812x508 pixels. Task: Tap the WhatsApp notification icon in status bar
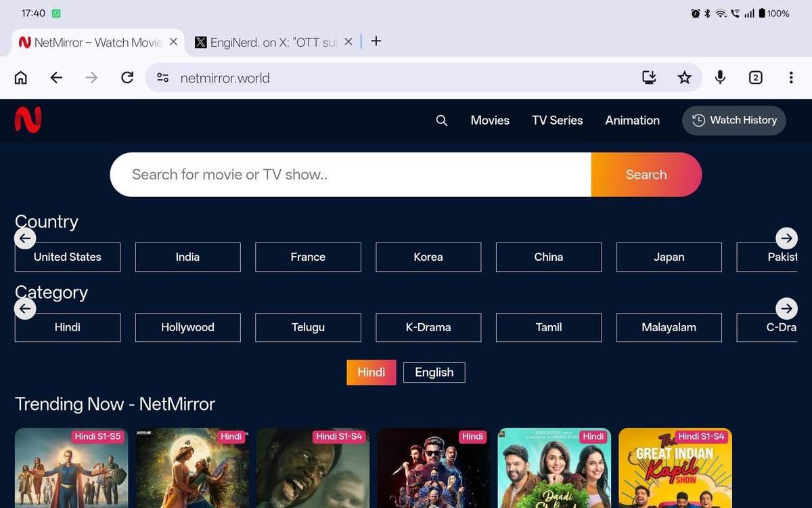[x=56, y=14]
